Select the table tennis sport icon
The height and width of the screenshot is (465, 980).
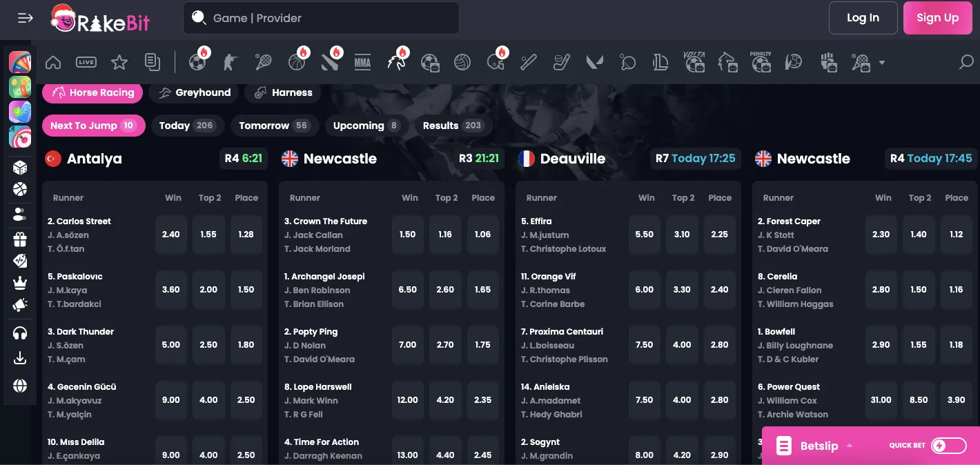628,63
